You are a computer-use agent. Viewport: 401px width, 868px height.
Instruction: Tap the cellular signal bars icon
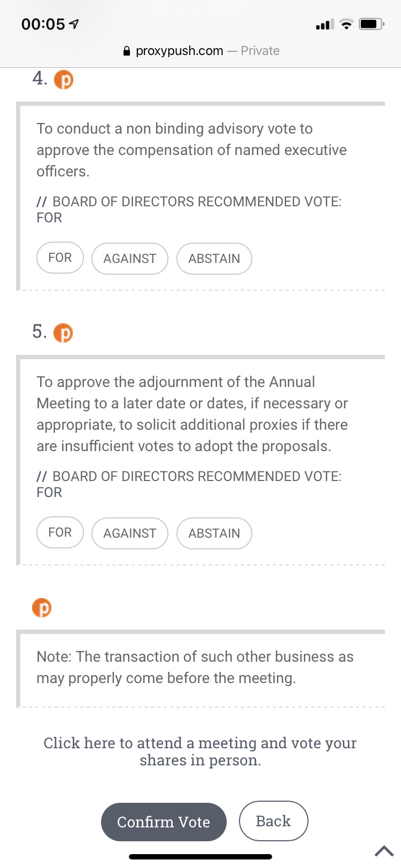point(325,24)
